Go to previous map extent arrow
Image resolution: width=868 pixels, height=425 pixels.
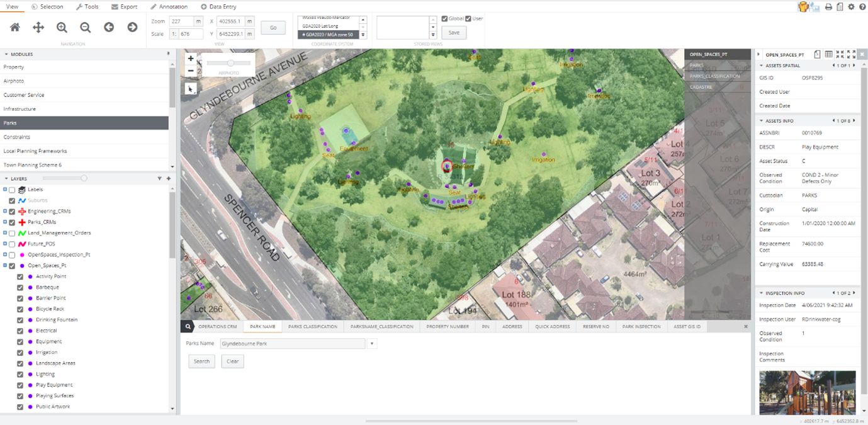tap(109, 27)
